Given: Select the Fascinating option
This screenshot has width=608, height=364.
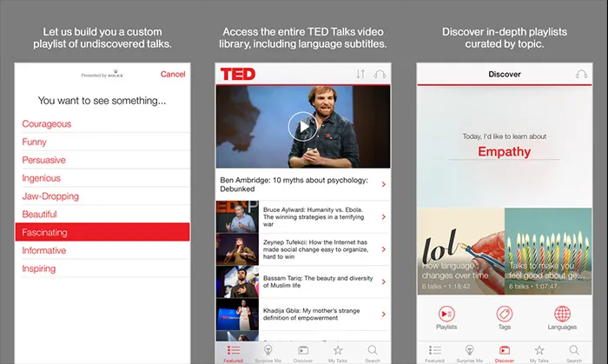Looking at the screenshot, I should (102, 232).
